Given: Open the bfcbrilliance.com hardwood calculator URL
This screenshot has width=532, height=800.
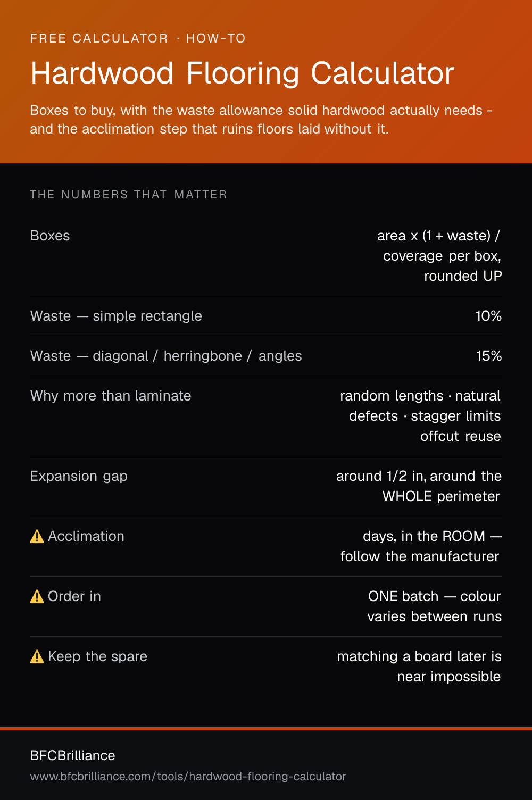Looking at the screenshot, I should pos(188,777).
